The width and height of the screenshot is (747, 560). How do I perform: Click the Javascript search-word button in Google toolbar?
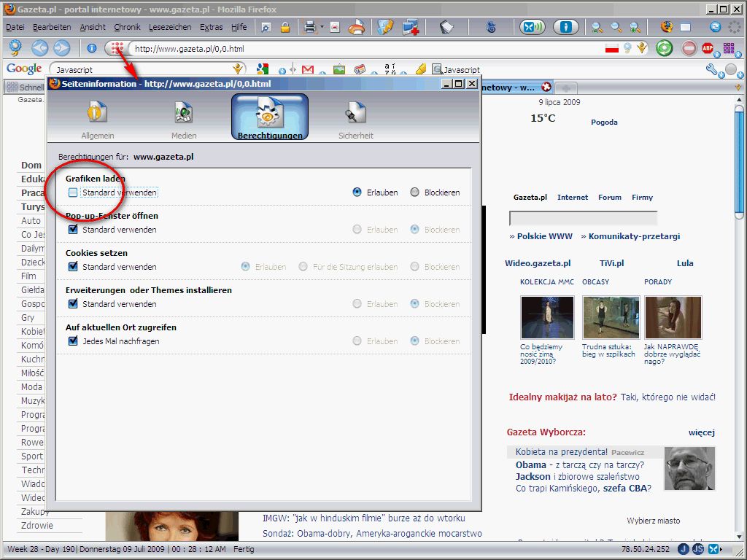456,70
